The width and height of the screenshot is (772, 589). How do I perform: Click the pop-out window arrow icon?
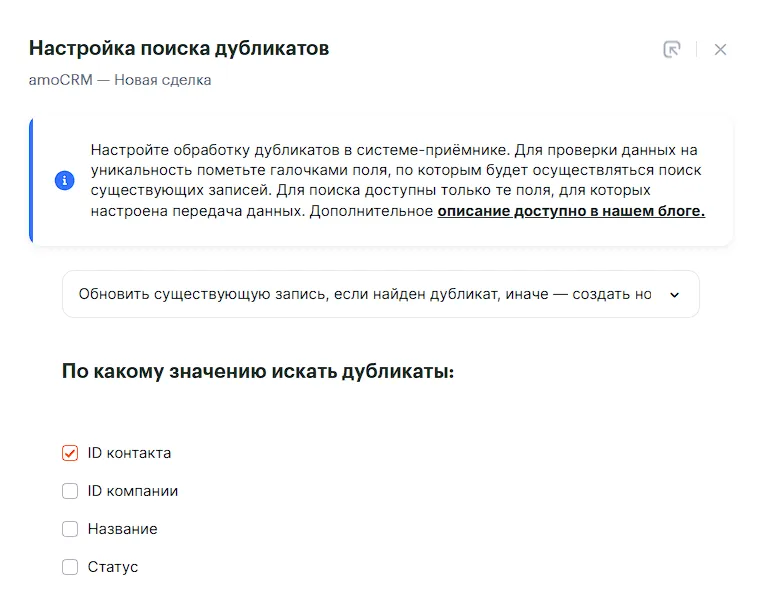point(672,49)
